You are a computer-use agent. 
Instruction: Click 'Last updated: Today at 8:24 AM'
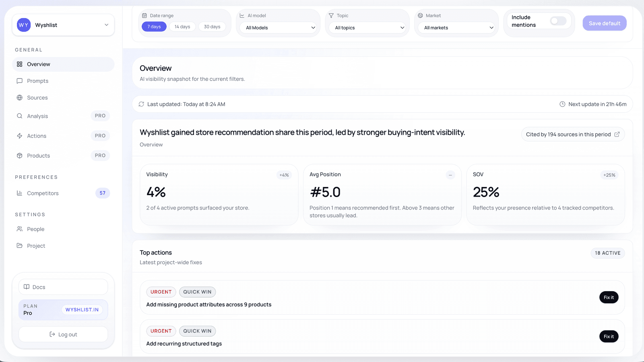(186, 104)
